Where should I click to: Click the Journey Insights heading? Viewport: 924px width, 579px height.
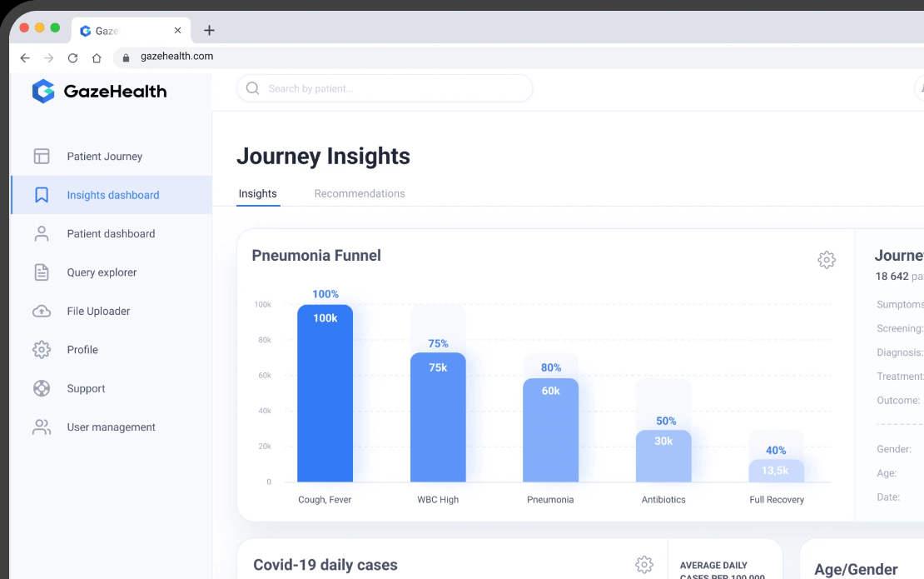coord(323,157)
